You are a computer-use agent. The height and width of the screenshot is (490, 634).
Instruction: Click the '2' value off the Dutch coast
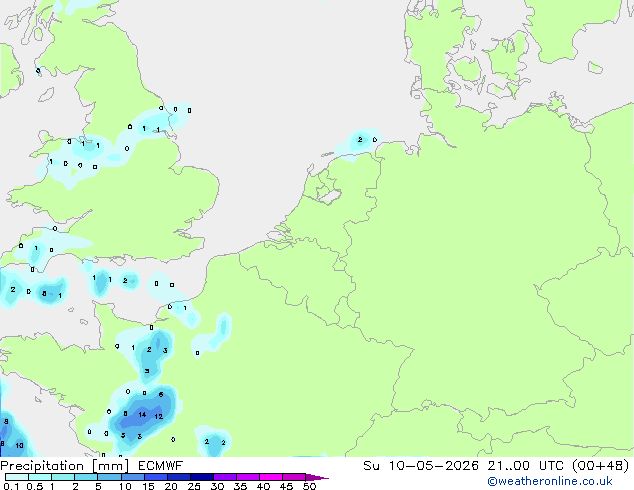[x=360, y=139]
